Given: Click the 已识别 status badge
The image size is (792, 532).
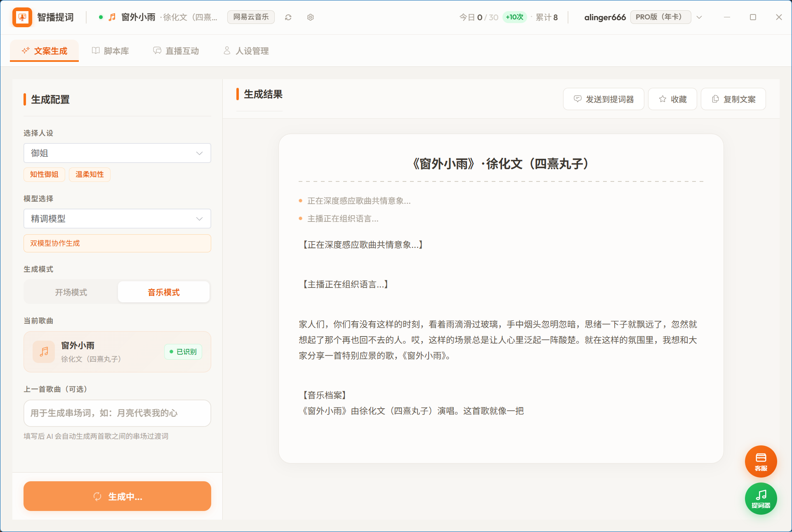Looking at the screenshot, I should point(183,352).
